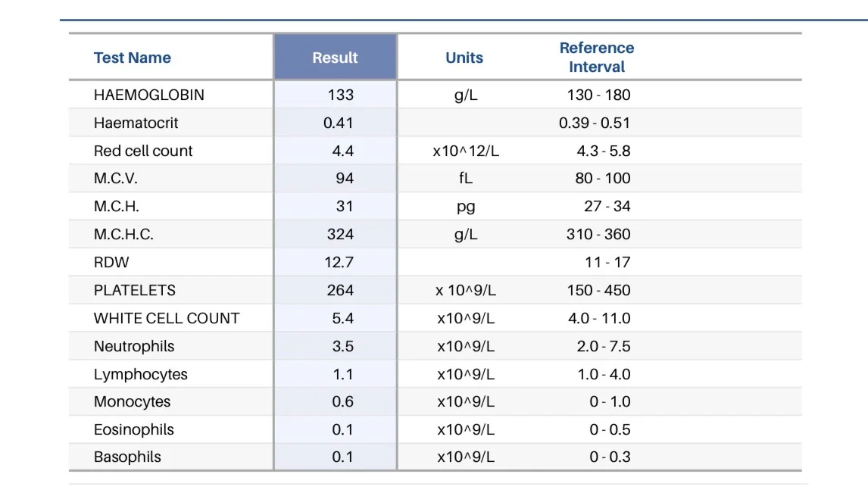Click the RDW result 12.7
The width and height of the screenshot is (868, 496).
point(339,263)
